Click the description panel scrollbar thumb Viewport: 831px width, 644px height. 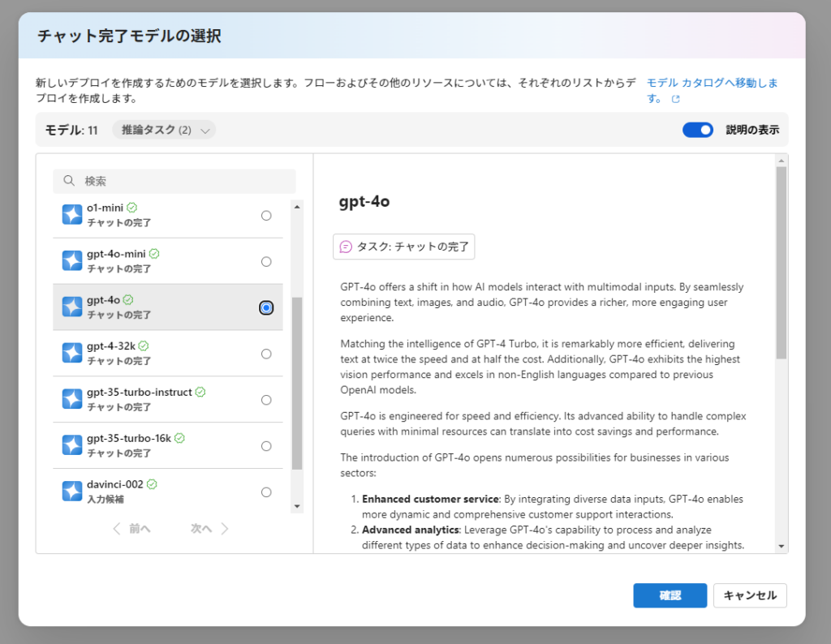pos(781,263)
